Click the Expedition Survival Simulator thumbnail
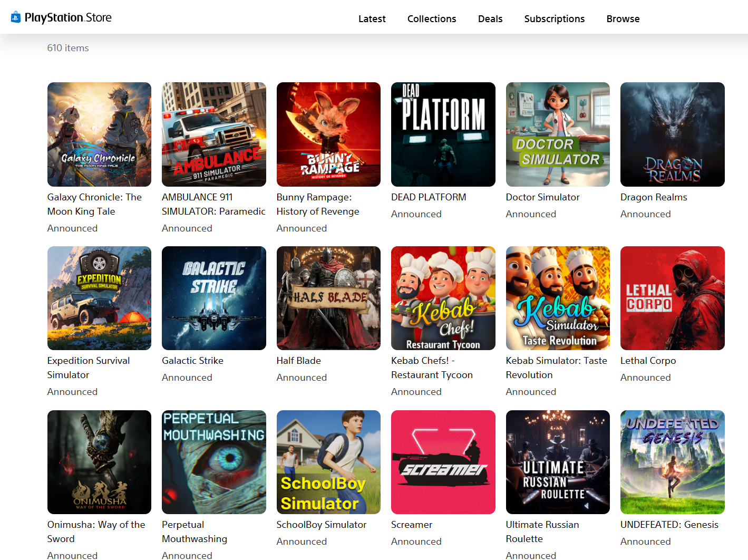748x560 pixels. (x=99, y=298)
